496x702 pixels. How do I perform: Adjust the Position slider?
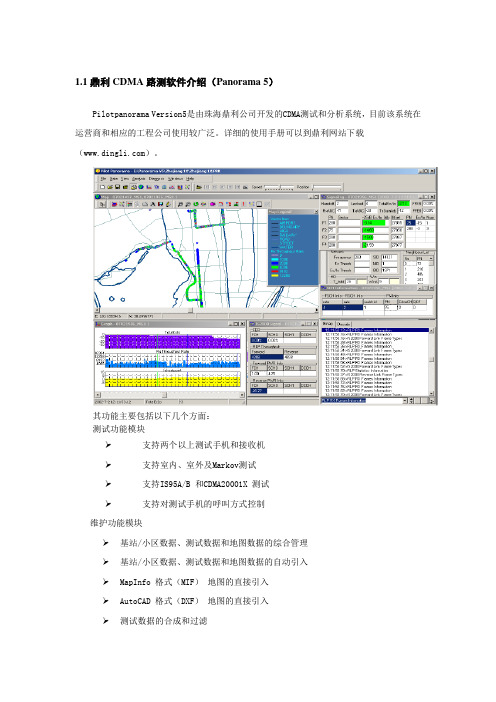click(x=327, y=187)
